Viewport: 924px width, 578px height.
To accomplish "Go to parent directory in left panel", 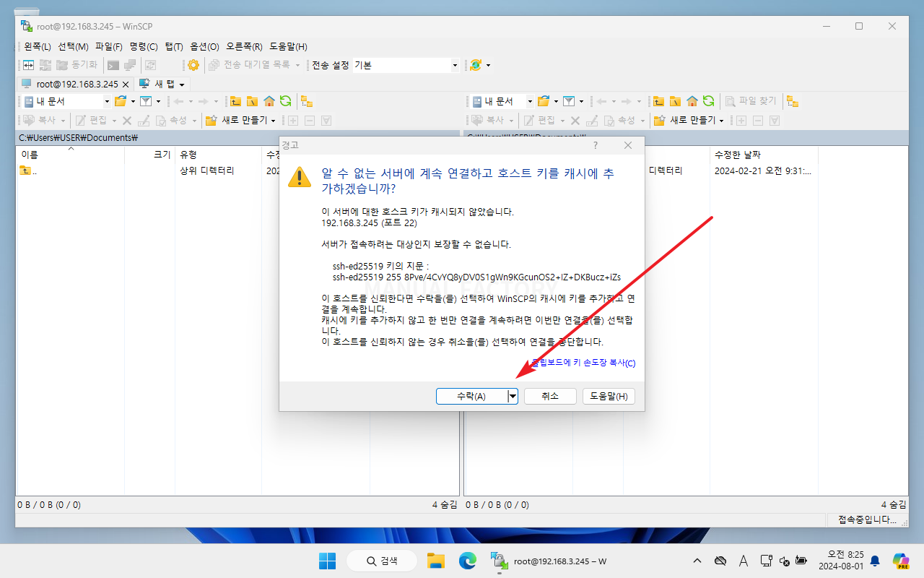I will coord(235,102).
